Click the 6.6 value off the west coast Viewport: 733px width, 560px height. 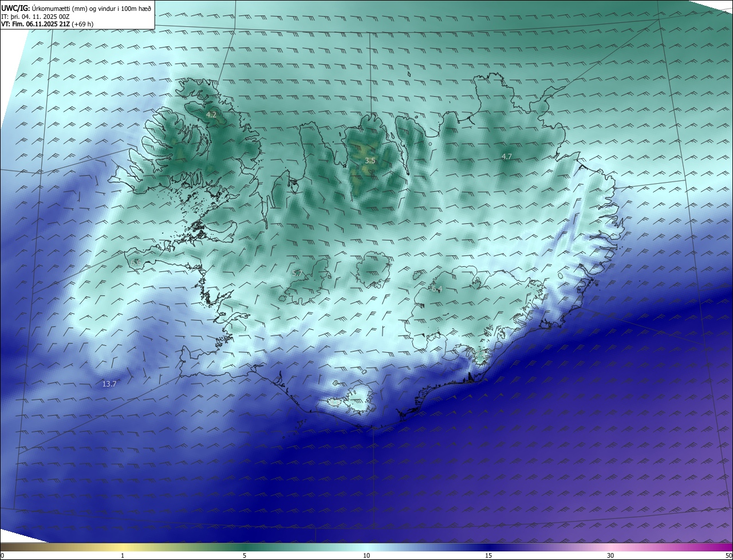[x=136, y=262]
